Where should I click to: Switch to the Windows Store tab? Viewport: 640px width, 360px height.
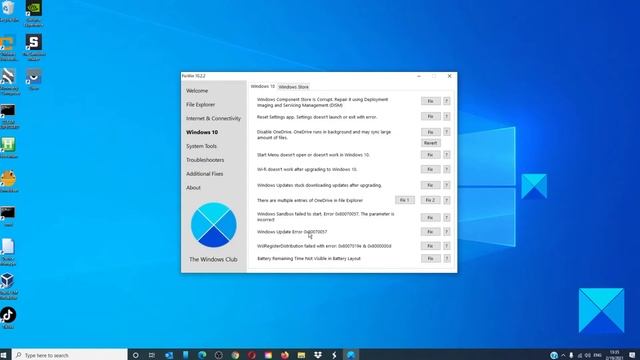pyautogui.click(x=293, y=87)
